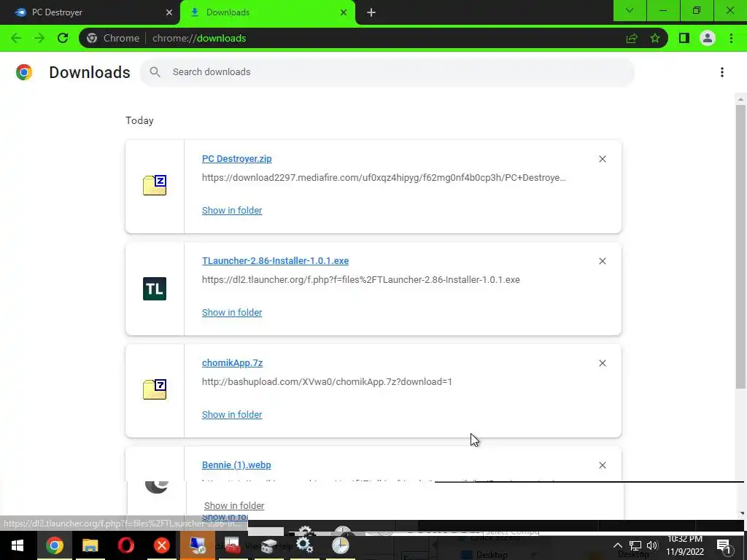Click the share icon in the address bar
The height and width of the screenshot is (560, 747).
632,38
